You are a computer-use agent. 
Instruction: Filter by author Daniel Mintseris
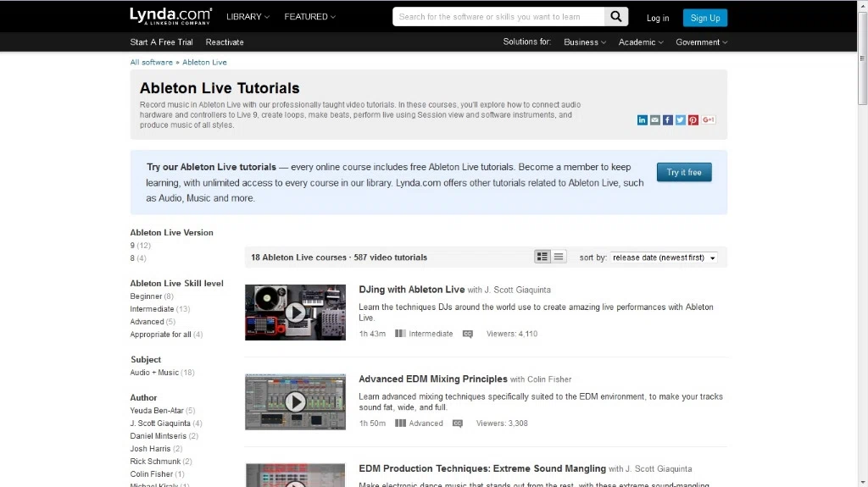[x=164, y=436]
